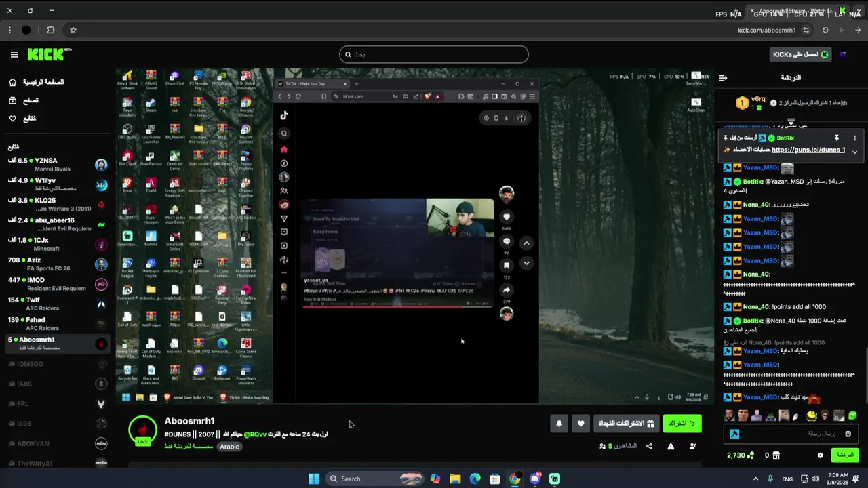Expand the gifts leaderboard handle
The height and width of the screenshot is (488, 868).
click(x=791, y=122)
